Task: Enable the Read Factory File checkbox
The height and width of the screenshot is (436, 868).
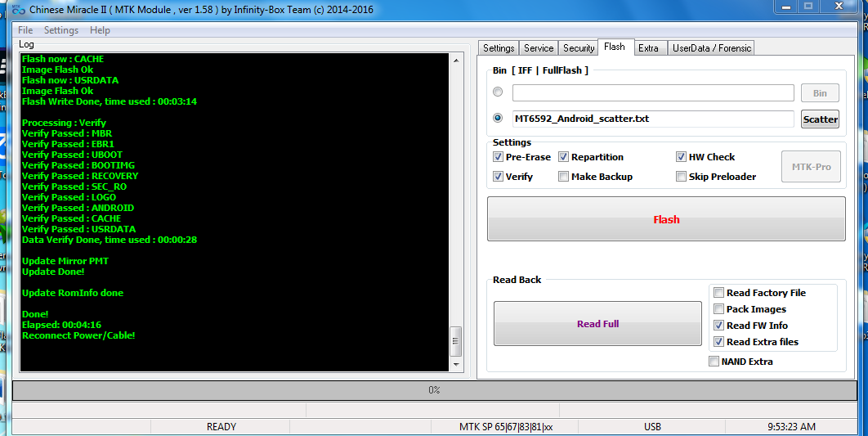Action: (x=718, y=293)
